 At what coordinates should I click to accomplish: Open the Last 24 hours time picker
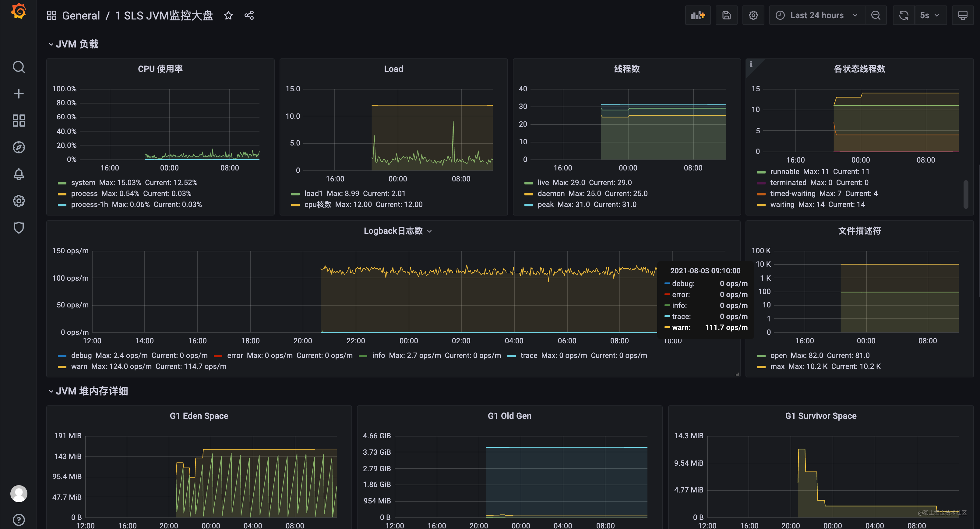817,15
